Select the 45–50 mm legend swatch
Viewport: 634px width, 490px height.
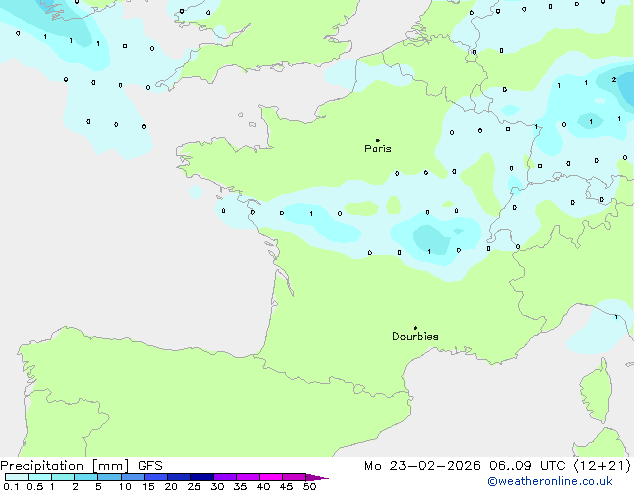[294, 477]
